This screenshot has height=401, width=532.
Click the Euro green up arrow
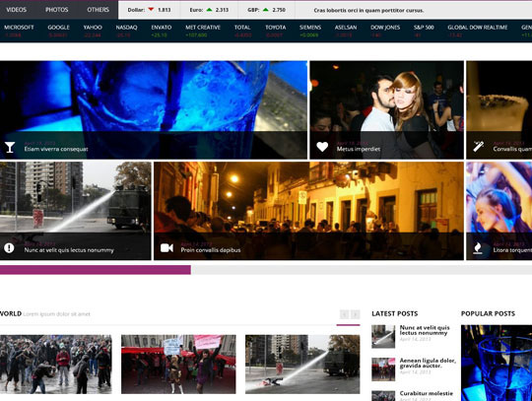[209, 10]
